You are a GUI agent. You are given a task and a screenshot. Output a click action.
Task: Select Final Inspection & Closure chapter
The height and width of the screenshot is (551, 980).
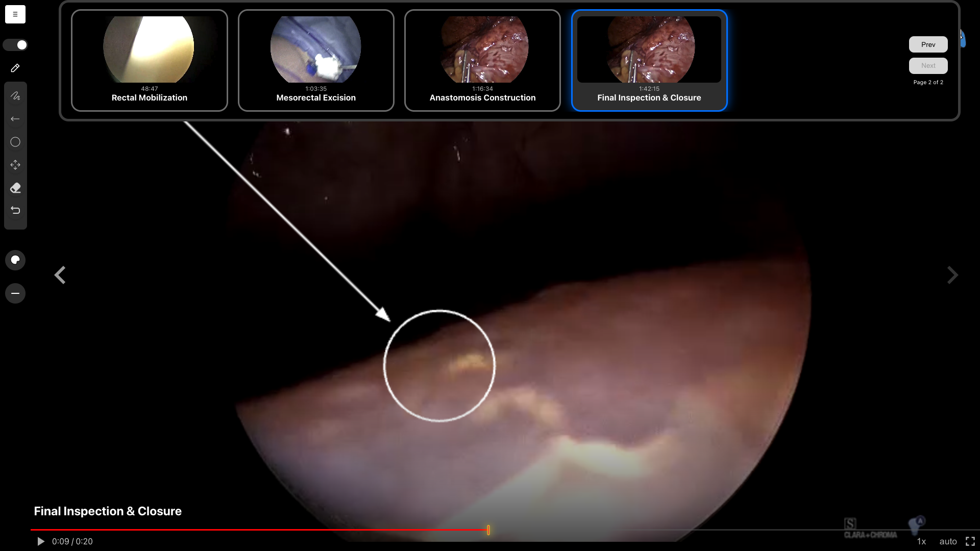point(649,60)
